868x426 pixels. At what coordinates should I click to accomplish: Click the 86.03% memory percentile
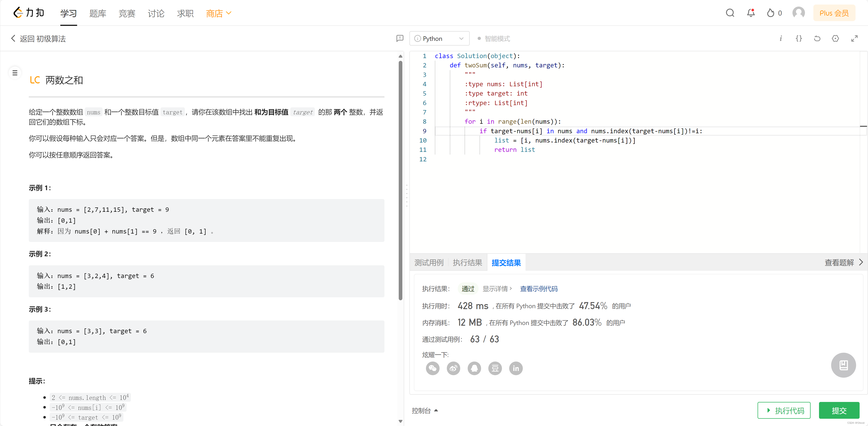click(x=587, y=322)
